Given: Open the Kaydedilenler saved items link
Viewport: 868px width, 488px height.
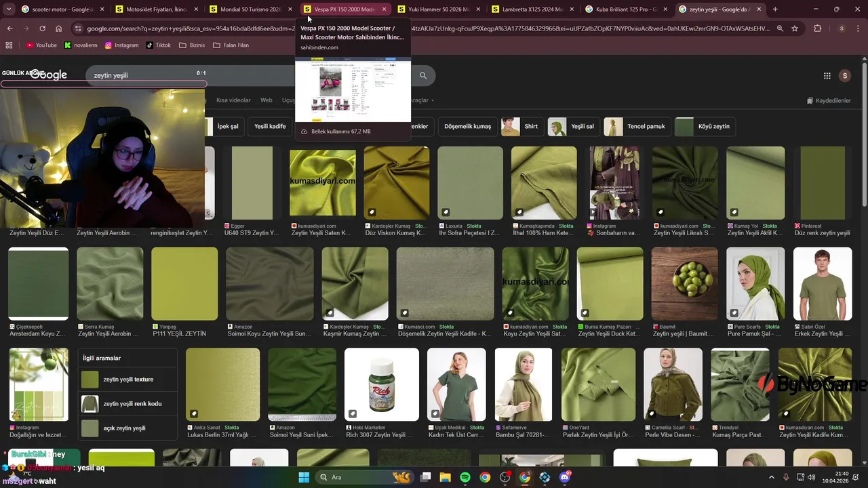Looking at the screenshot, I should click(x=829, y=100).
